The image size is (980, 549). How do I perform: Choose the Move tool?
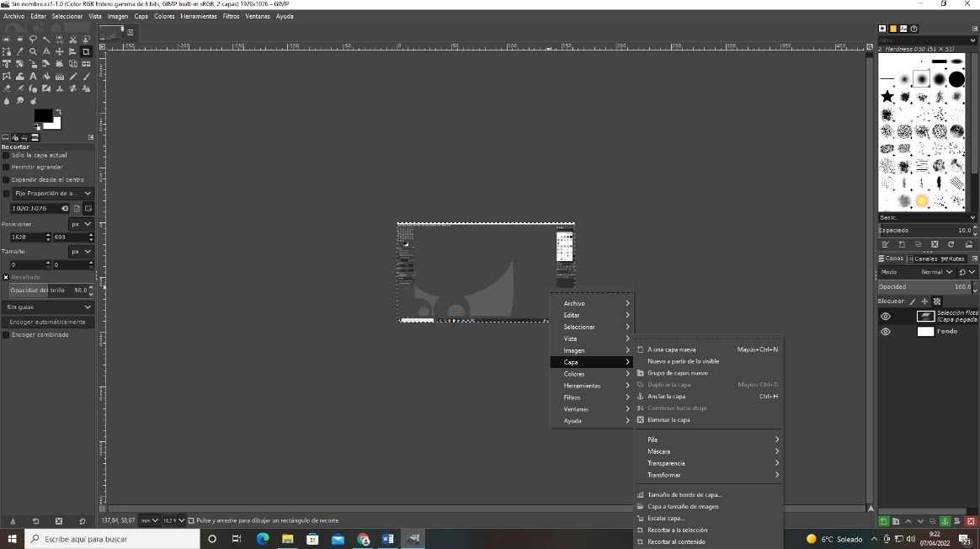[x=60, y=51]
